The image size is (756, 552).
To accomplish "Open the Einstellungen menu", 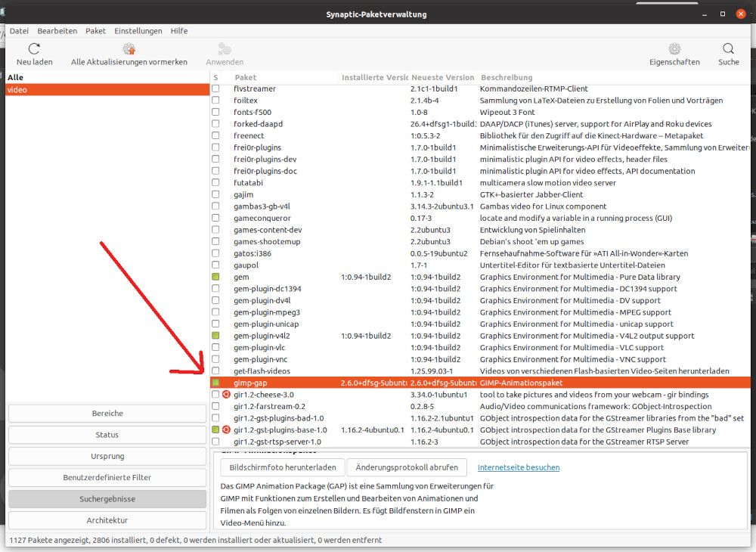I will tap(138, 31).
